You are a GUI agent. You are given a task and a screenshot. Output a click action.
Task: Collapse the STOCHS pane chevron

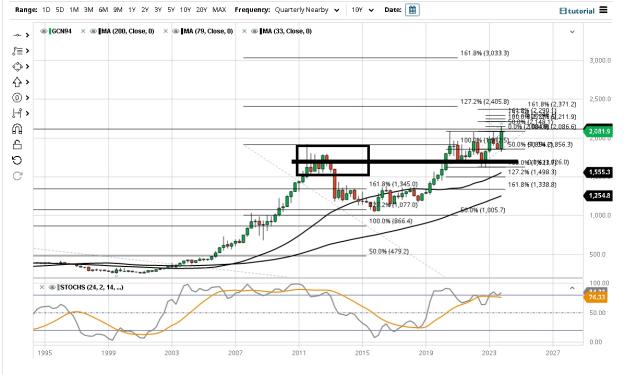(x=572, y=288)
